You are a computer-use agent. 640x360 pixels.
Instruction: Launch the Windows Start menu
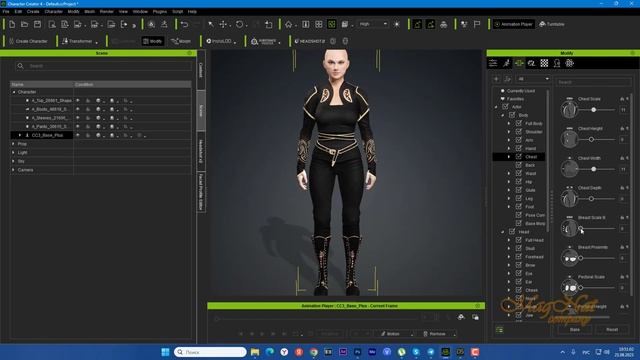coord(165,352)
